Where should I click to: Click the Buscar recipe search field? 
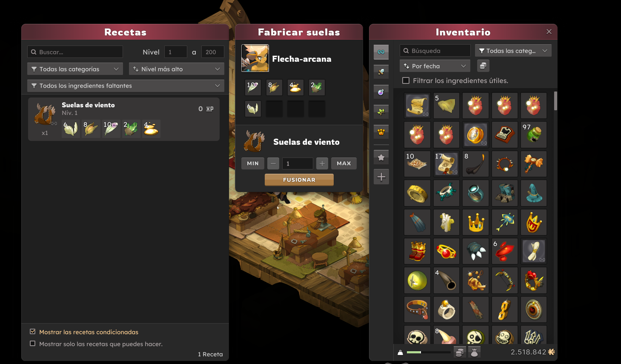click(75, 52)
